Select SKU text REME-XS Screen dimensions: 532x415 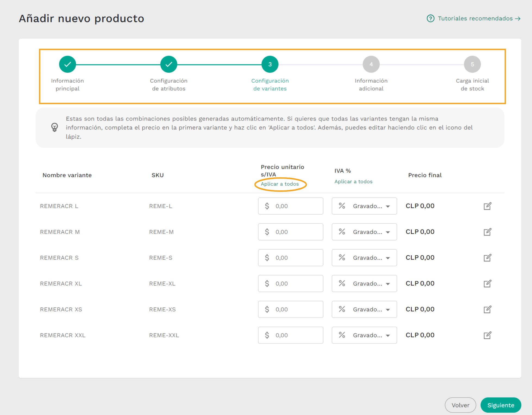[x=162, y=309]
